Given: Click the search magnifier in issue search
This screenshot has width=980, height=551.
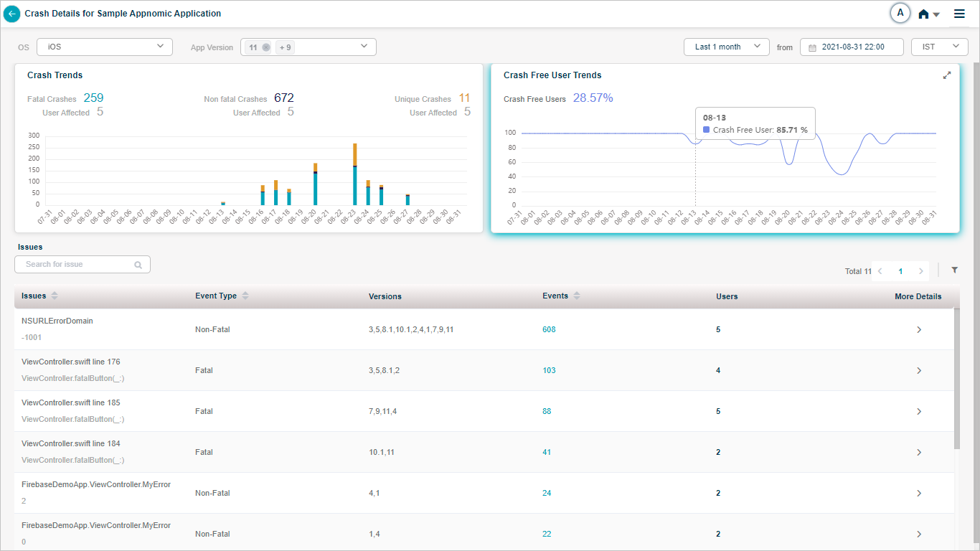Looking at the screenshot, I should pos(138,265).
